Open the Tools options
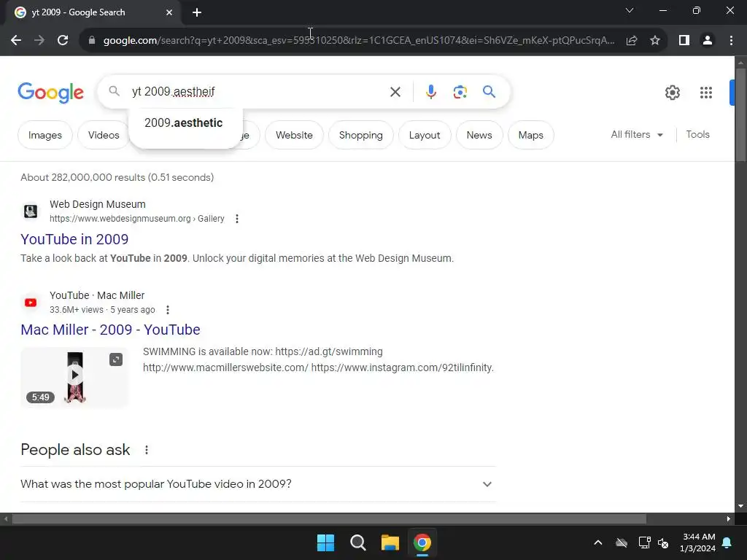The image size is (747, 560). pos(697,135)
